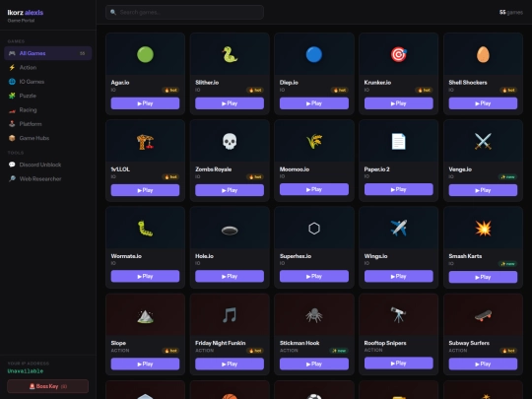The width and height of the screenshot is (532, 399).
Task: Click the 1v1.LOL crane icon
Action: tap(145, 142)
